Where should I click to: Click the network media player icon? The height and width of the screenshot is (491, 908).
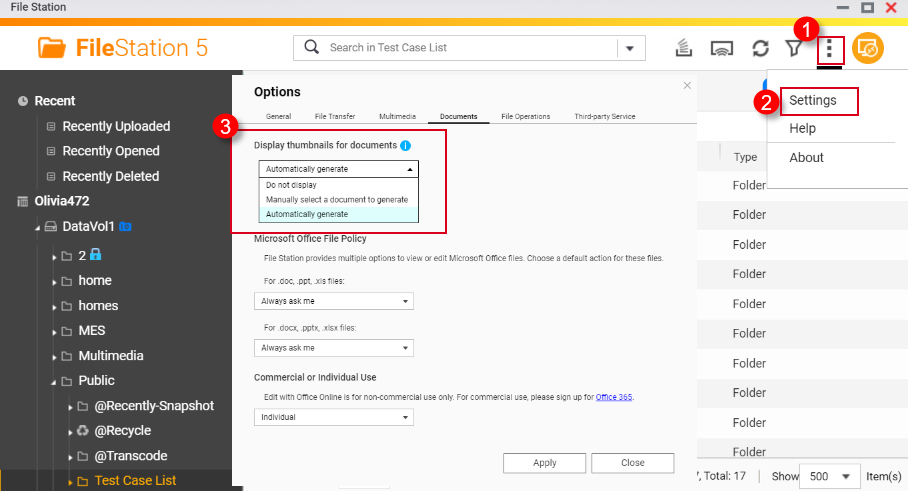coord(723,48)
